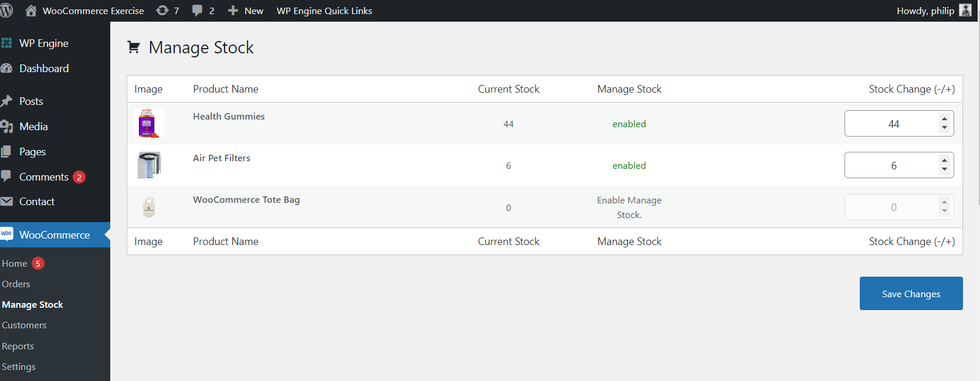Click enabled status for Air Pet Filters

[629, 165]
